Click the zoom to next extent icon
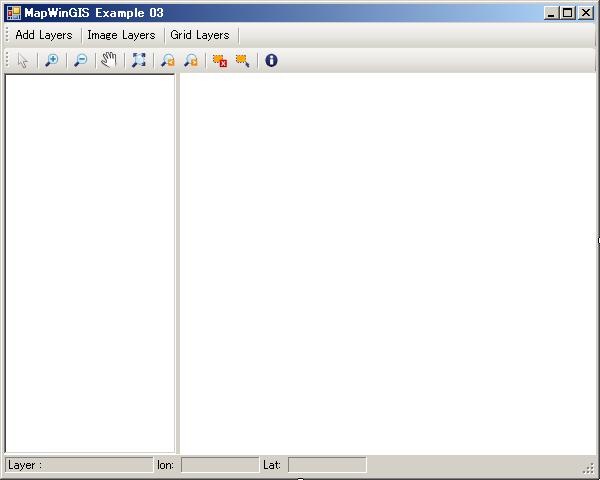The image size is (600, 480). (x=190, y=60)
